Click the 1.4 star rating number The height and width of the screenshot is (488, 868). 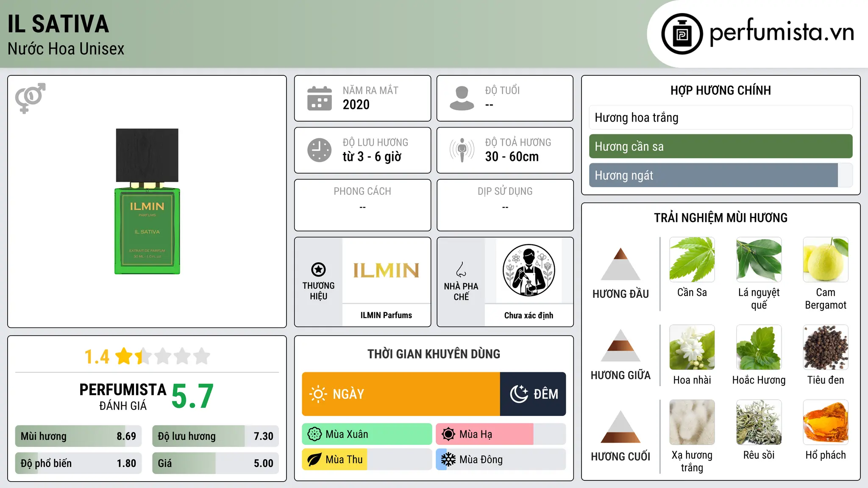97,357
